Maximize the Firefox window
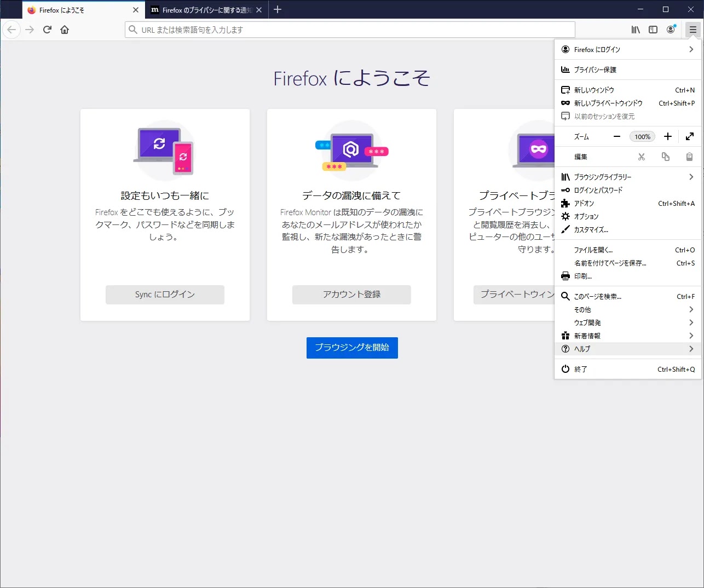The height and width of the screenshot is (588, 704). coord(666,9)
